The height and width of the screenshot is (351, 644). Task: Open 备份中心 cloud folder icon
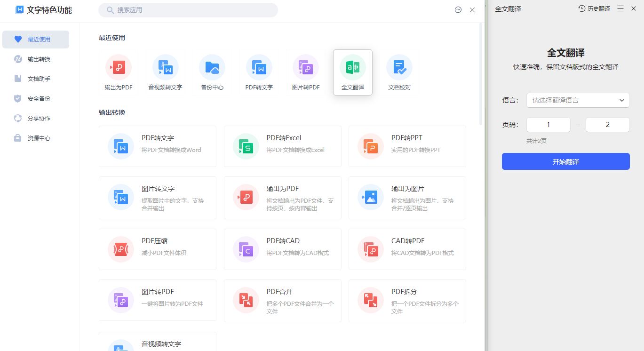point(212,67)
